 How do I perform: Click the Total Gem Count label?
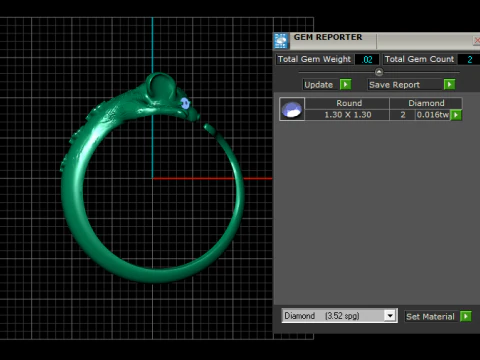coord(419,59)
